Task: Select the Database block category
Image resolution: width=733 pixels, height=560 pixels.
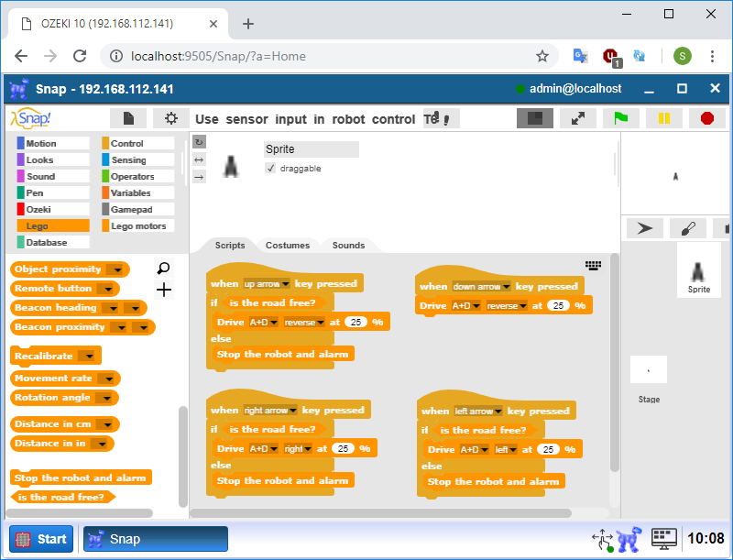Action: 53,242
